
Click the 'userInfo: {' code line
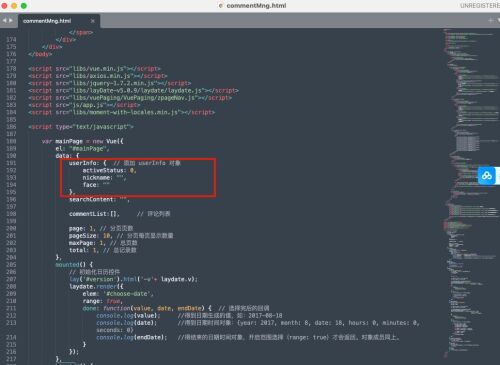pyautogui.click(x=125, y=163)
